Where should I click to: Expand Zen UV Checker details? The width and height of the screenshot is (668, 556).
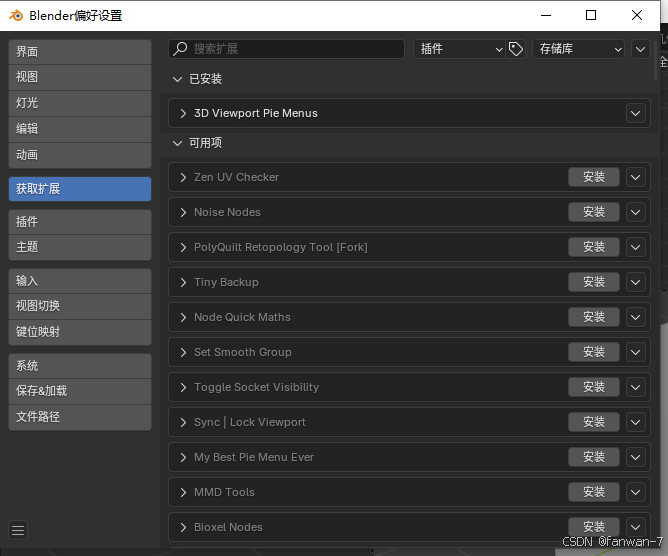183,177
